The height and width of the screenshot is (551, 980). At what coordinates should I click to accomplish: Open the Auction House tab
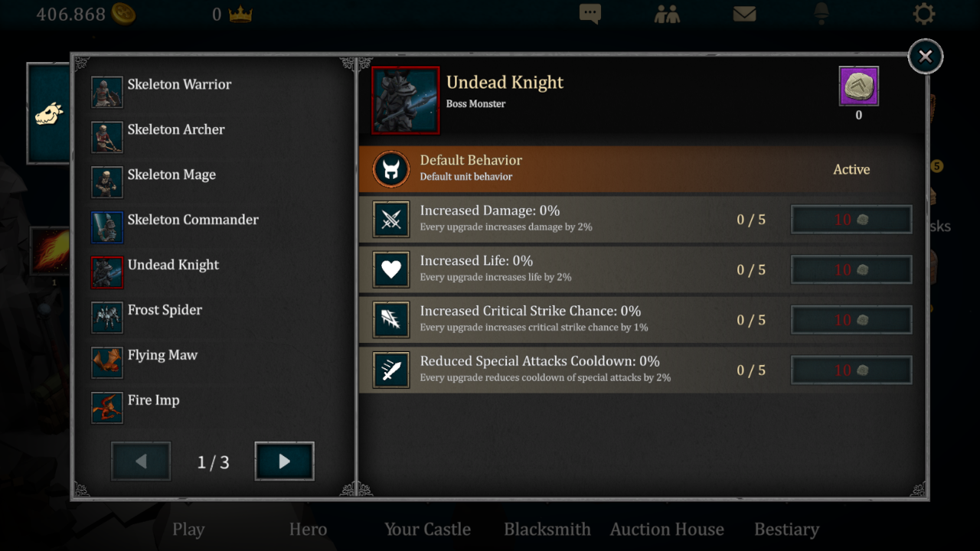coord(666,530)
